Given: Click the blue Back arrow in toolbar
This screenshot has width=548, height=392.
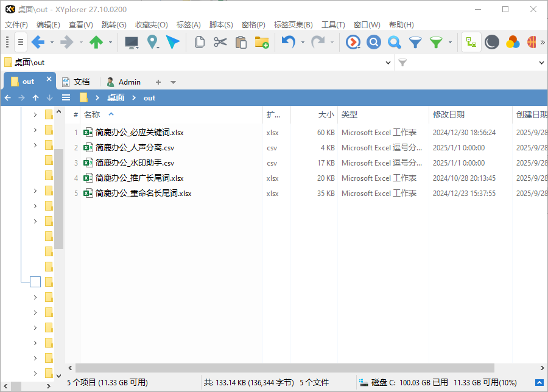Looking at the screenshot, I should point(38,42).
